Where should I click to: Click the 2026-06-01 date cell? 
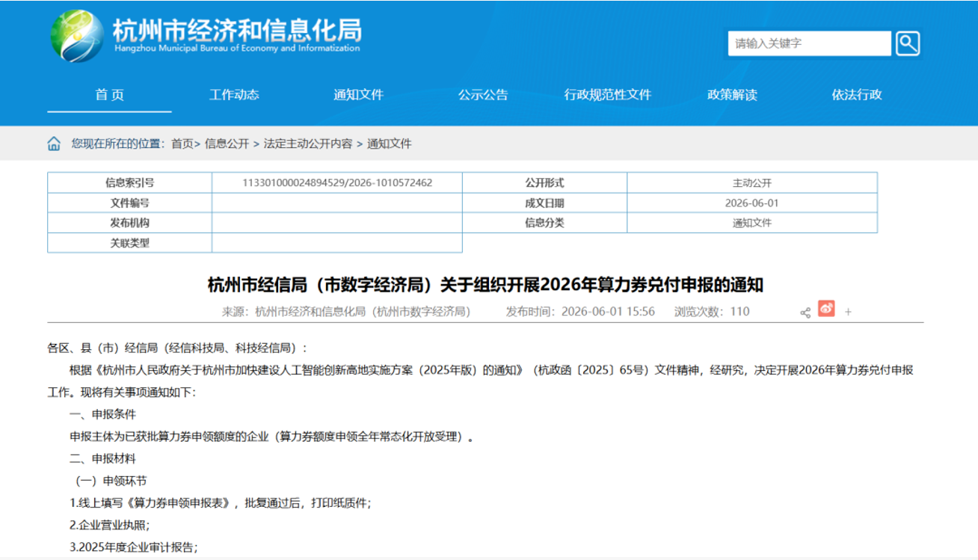(x=752, y=203)
